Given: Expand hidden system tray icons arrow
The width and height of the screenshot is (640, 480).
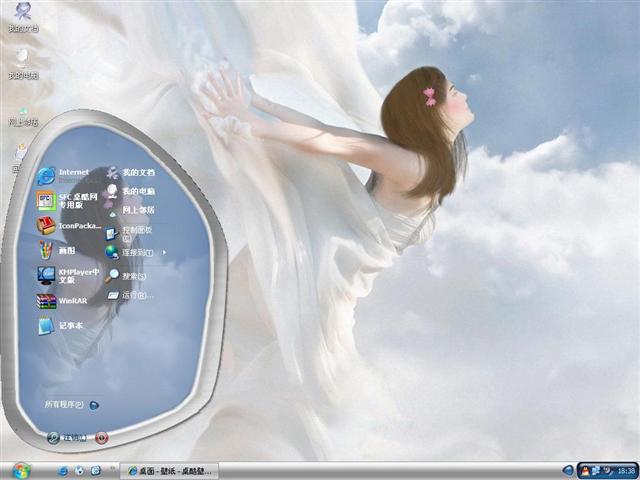Looking at the screenshot, I should pos(568,471).
